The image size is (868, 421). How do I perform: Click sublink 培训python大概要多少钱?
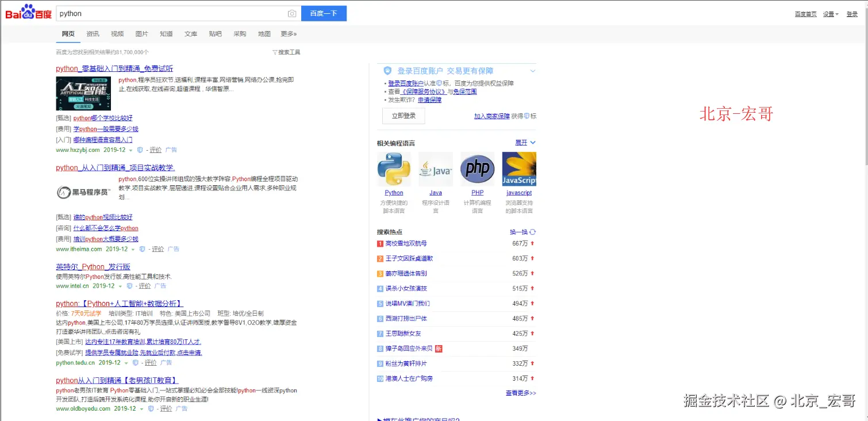[106, 239]
